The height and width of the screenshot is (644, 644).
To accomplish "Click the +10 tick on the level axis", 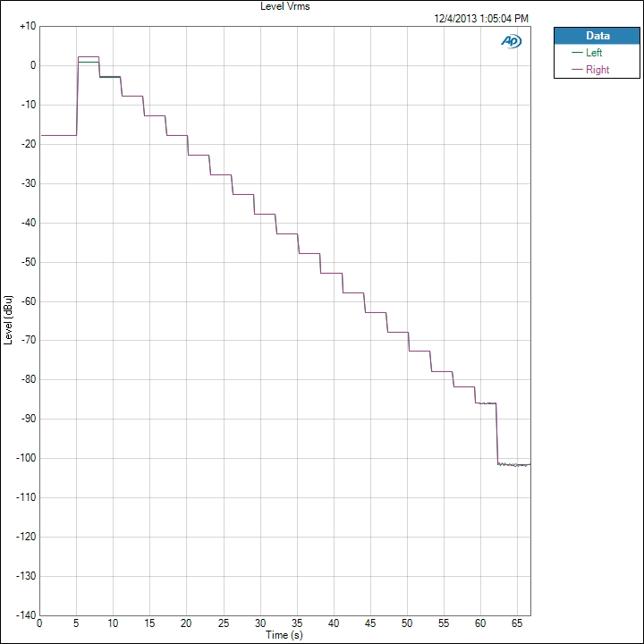I will pos(27,26).
